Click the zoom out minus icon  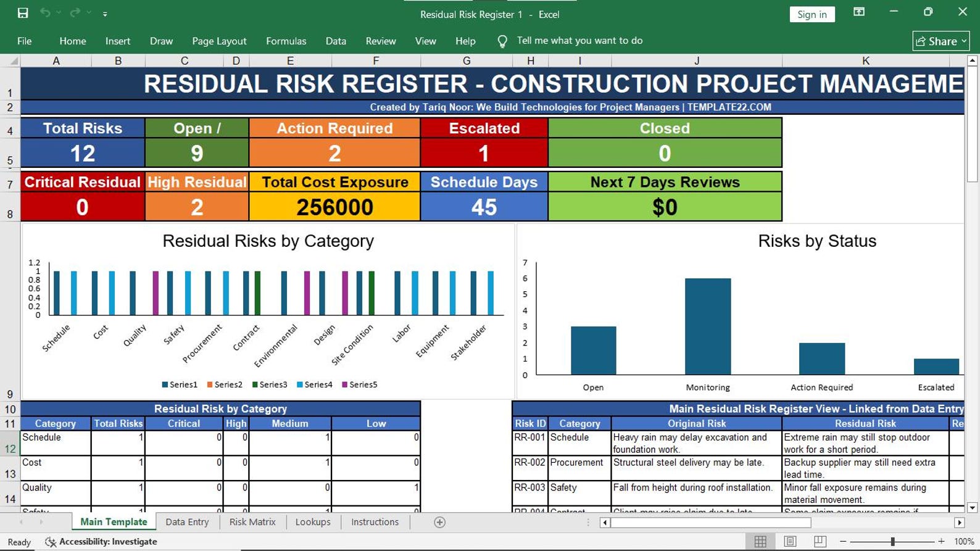(x=843, y=542)
